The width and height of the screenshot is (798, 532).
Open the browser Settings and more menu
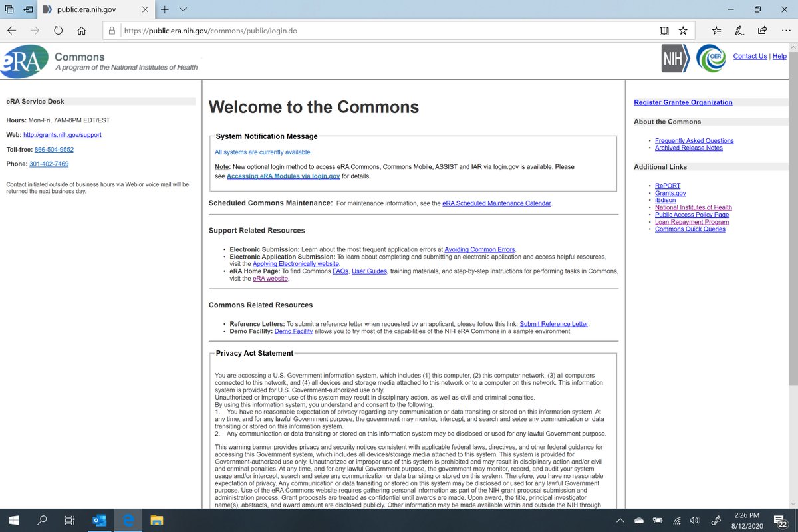785,31
